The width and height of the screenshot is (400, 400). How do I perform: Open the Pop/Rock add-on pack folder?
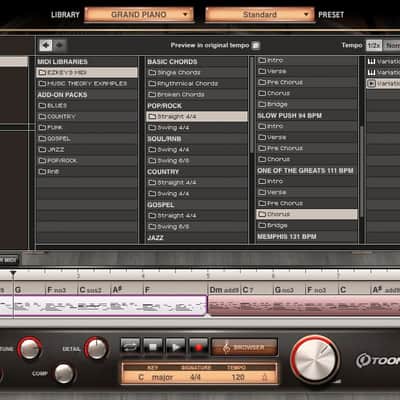87,161
